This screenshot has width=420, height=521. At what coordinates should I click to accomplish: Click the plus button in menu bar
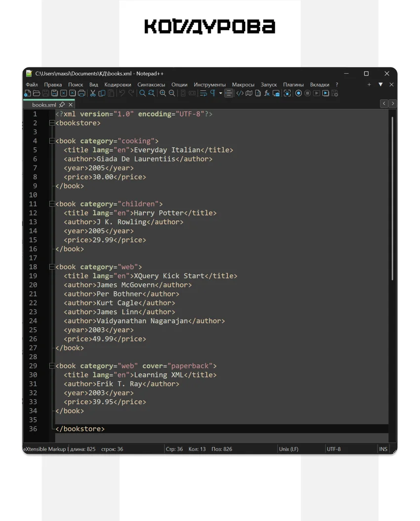[x=369, y=85]
